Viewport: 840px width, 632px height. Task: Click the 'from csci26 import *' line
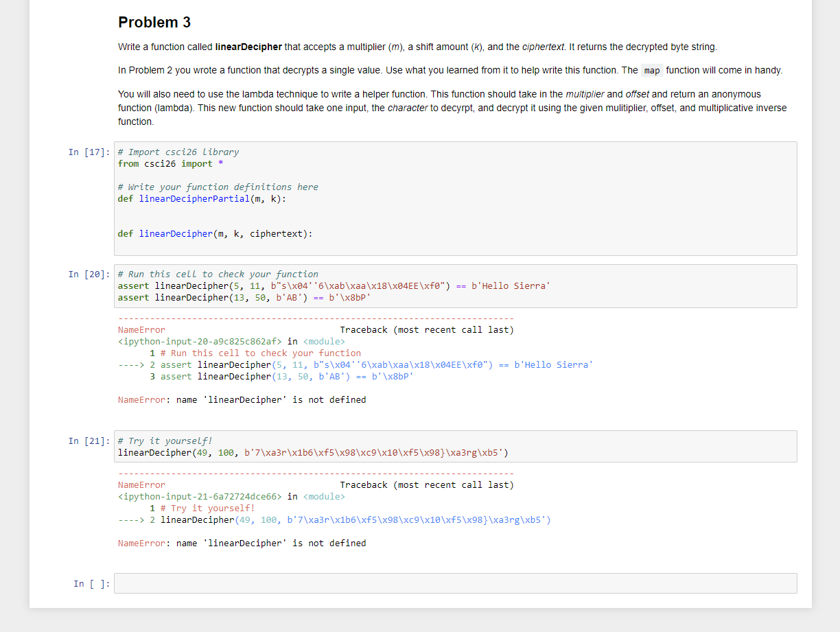click(168, 163)
